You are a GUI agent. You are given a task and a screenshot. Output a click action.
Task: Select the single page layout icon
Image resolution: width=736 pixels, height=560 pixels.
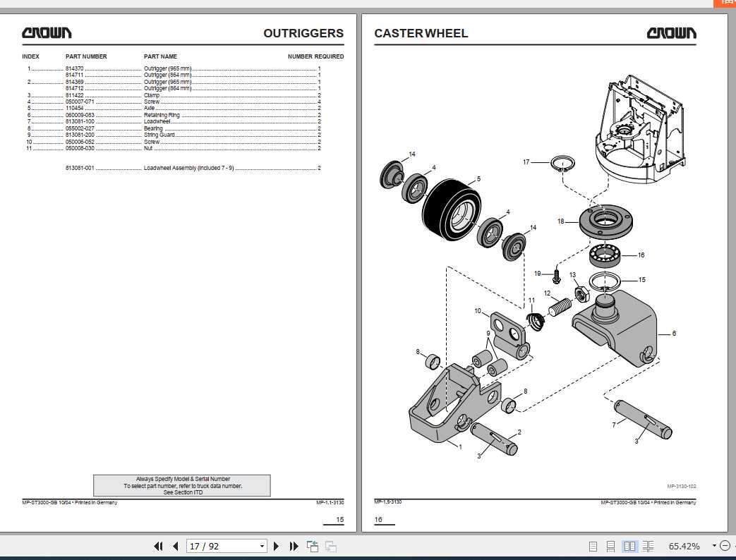tap(593, 546)
